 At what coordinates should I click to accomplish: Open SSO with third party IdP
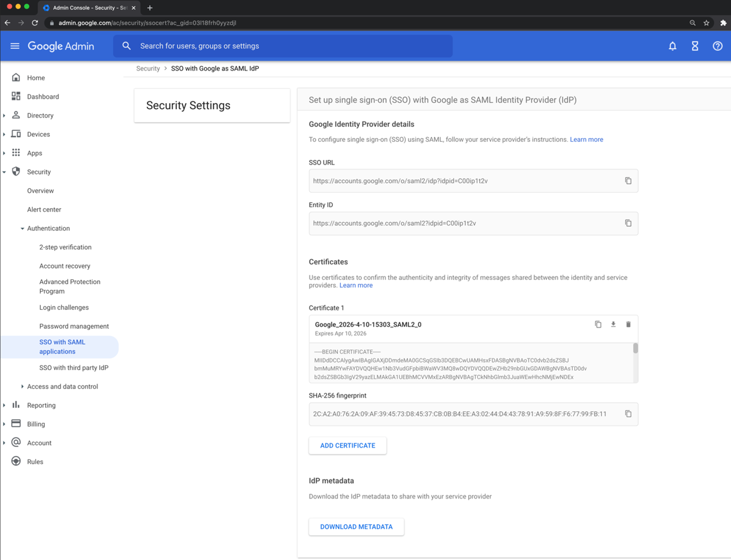pyautogui.click(x=74, y=368)
